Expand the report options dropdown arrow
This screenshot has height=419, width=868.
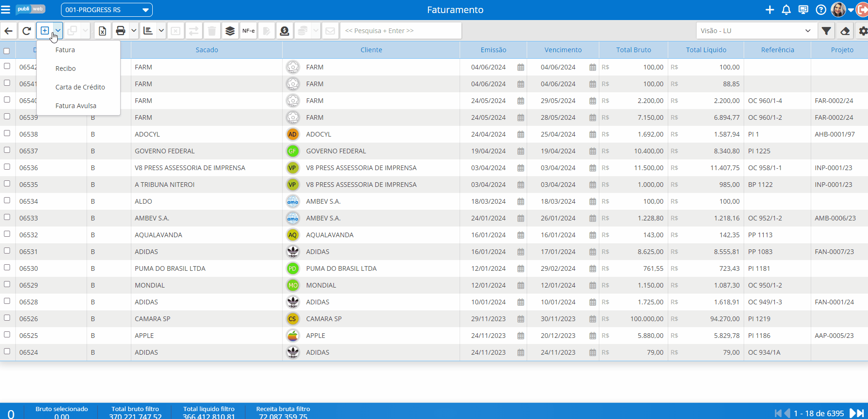(161, 31)
